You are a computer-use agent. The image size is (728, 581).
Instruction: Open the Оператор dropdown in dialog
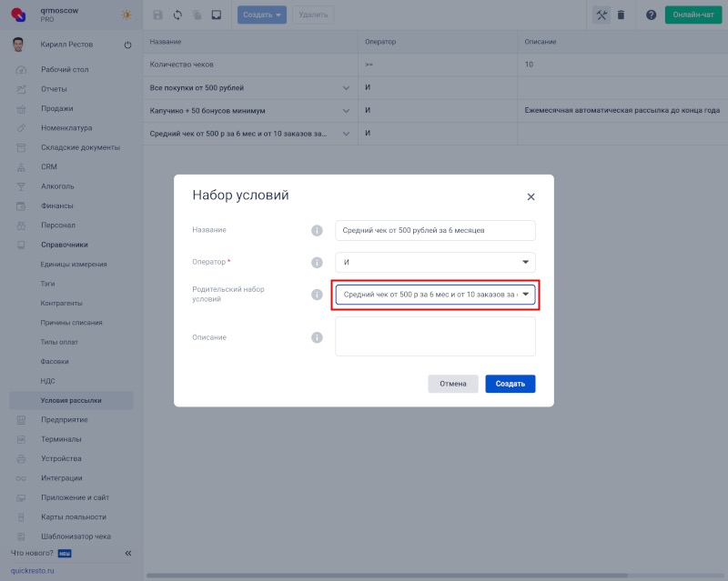pyautogui.click(x=435, y=262)
